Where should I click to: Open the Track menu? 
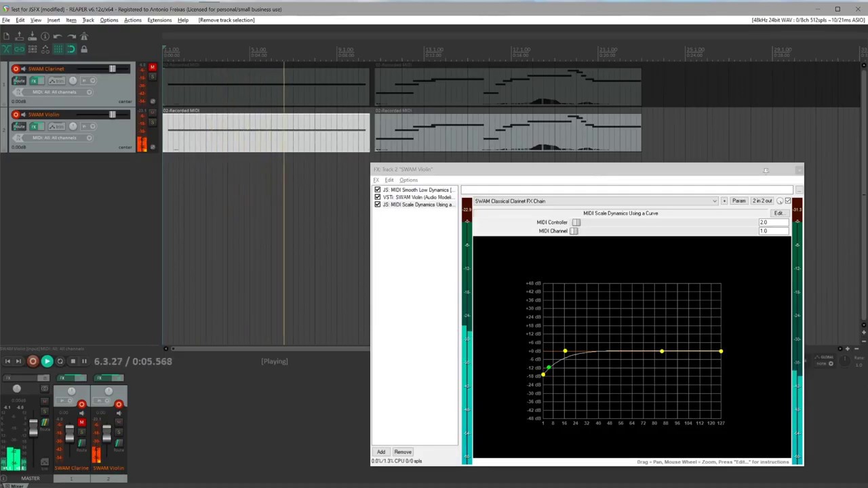[88, 20]
